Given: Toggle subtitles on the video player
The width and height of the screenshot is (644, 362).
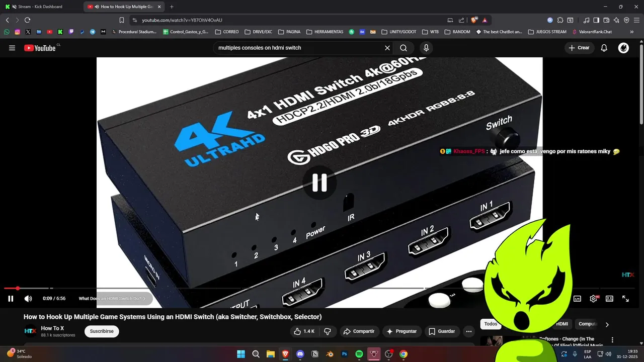Looking at the screenshot, I should (577, 299).
